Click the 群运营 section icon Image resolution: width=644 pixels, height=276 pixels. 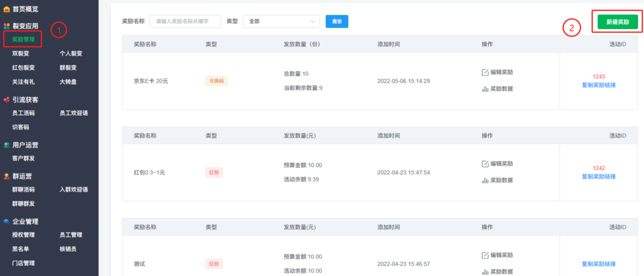pyautogui.click(x=6, y=176)
